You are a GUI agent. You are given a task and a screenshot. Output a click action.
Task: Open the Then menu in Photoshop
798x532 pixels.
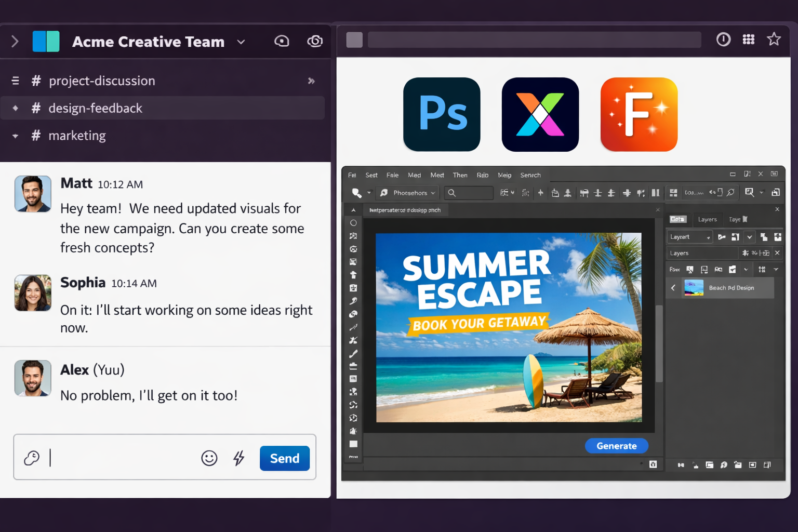click(460, 175)
